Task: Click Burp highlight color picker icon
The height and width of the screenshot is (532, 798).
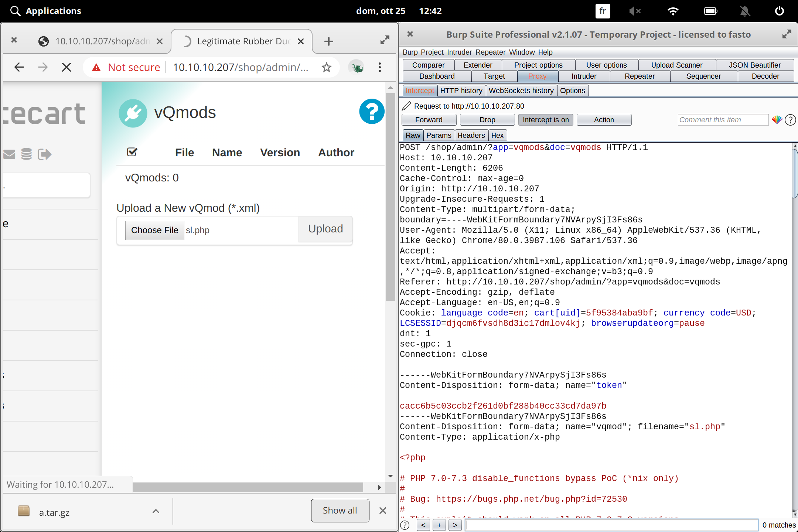Action: (776, 120)
